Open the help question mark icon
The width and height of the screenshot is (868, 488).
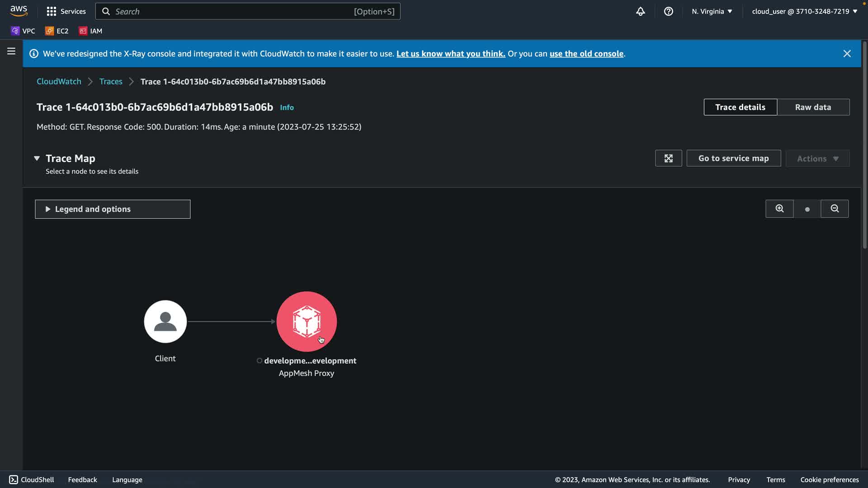tap(668, 11)
